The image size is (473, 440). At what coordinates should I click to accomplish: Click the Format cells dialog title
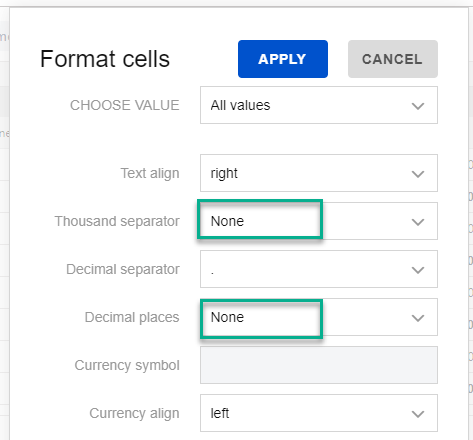click(105, 59)
